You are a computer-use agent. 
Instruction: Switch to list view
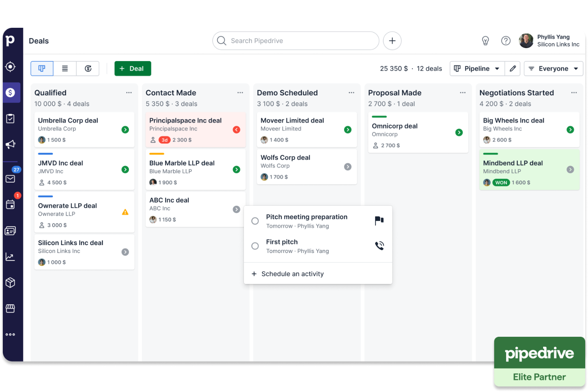click(65, 68)
